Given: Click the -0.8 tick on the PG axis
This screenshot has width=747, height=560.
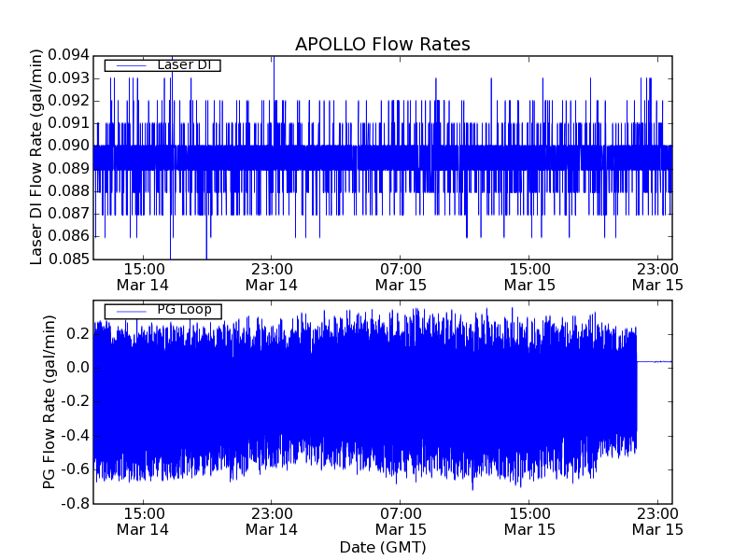Looking at the screenshot, I should [75, 504].
